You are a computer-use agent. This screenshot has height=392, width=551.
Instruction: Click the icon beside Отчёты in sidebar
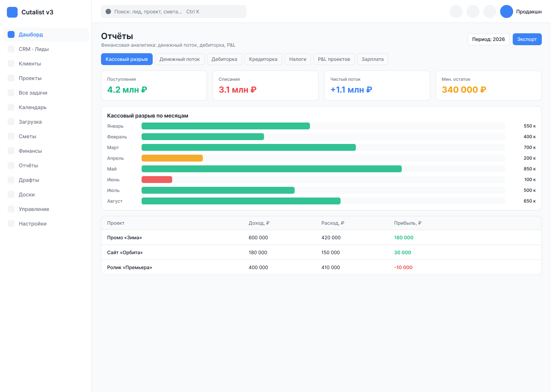[x=11, y=165]
